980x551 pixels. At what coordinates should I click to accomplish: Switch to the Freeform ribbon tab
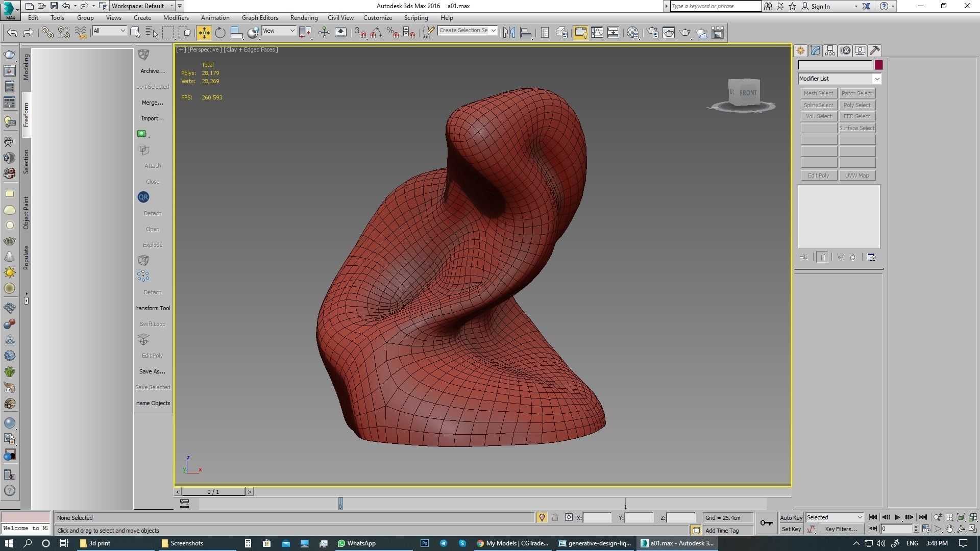tap(26, 115)
